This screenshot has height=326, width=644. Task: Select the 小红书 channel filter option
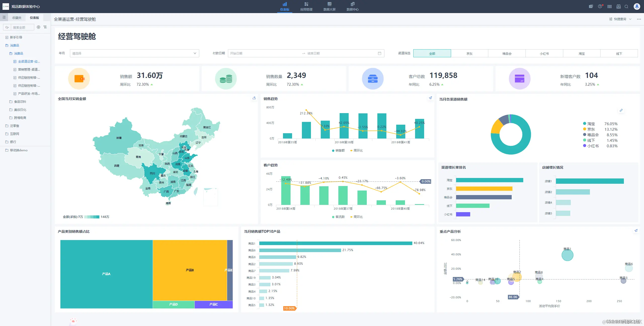click(x=544, y=54)
